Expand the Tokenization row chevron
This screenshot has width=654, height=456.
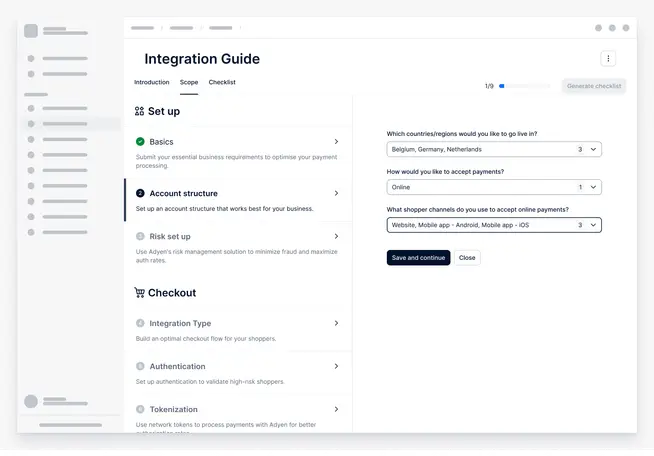336,409
